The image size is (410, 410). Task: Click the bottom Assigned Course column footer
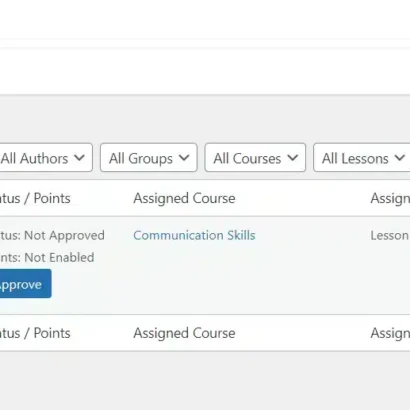pos(184,333)
